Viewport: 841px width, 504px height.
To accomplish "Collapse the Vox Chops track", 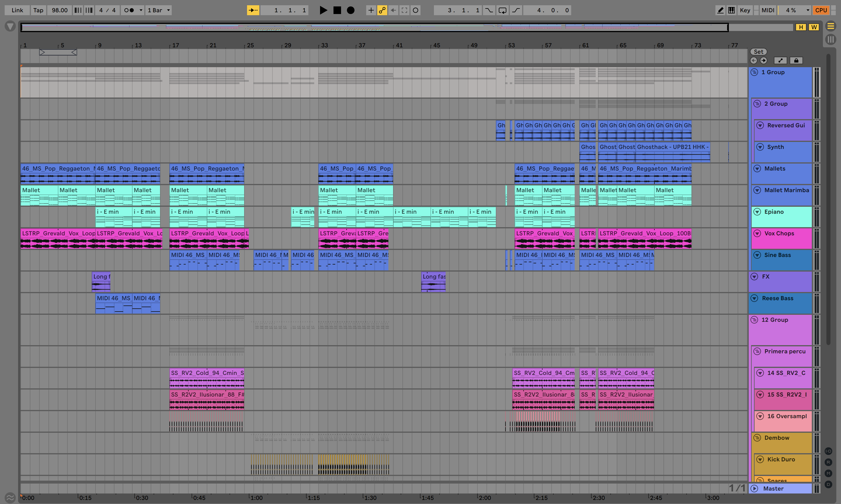I will (757, 233).
